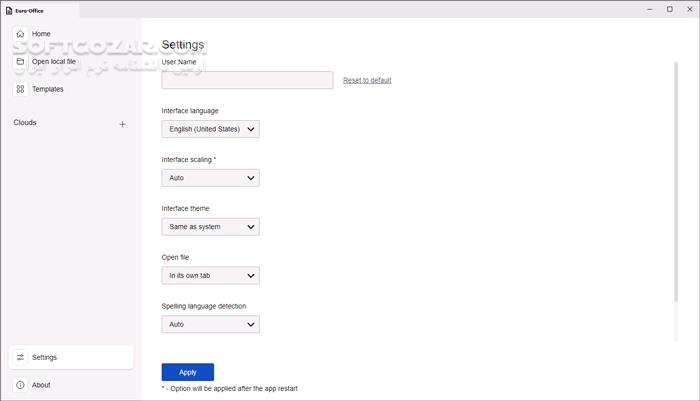The width and height of the screenshot is (700, 401).
Task: Click the Reset to default link
Action: coord(367,80)
